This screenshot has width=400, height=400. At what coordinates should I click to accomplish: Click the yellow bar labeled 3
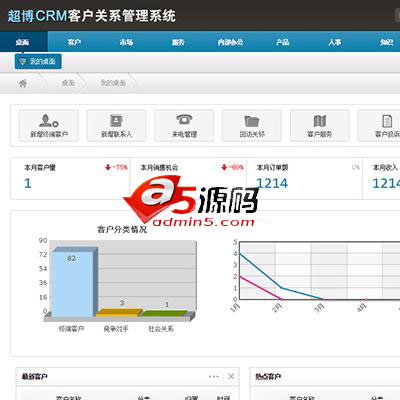pyautogui.click(x=119, y=313)
